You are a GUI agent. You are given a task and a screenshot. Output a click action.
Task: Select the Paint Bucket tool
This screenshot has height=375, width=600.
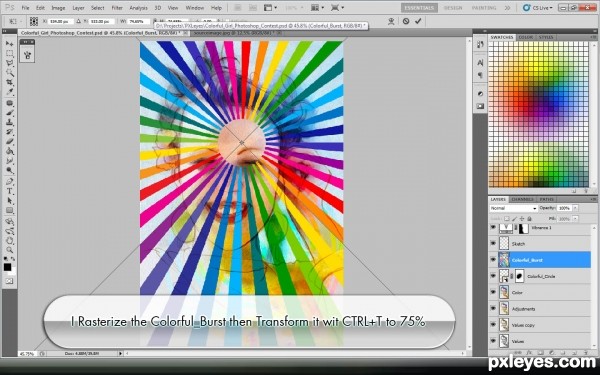point(9,152)
